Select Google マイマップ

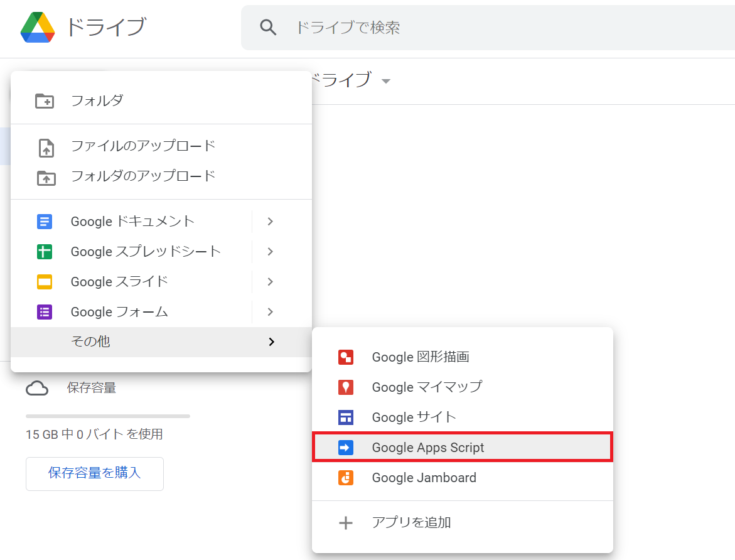point(463,387)
